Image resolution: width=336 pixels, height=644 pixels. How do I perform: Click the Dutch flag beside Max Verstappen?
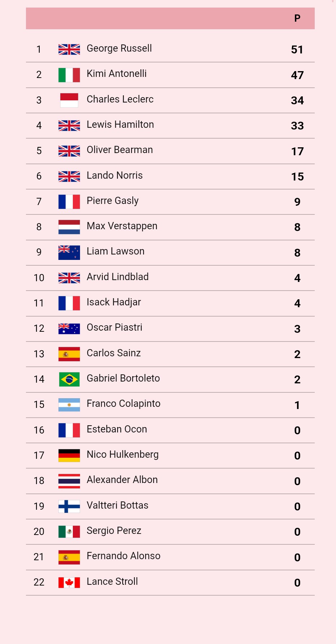tap(69, 227)
